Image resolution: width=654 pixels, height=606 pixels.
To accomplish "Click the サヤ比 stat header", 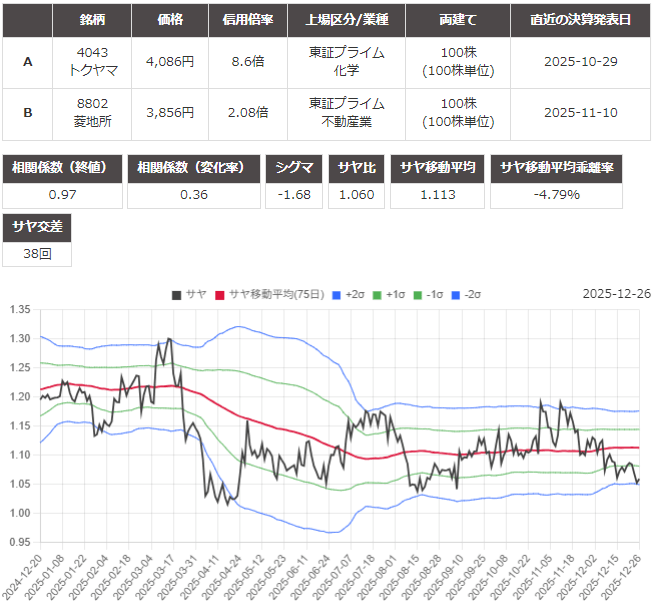I will click(356, 168).
